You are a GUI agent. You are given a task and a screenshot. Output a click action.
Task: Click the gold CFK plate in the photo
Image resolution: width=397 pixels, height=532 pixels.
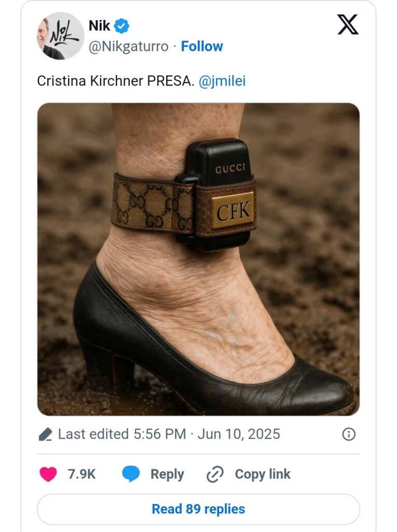(x=233, y=210)
